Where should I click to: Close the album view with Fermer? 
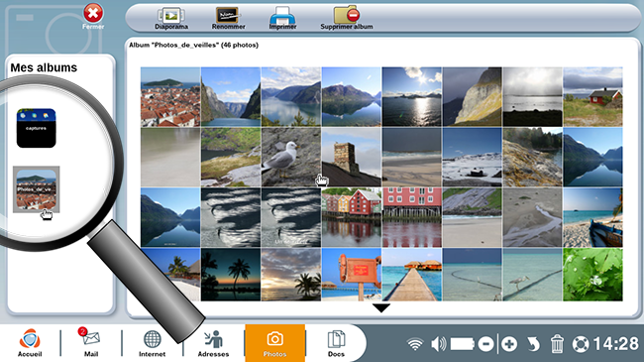click(x=93, y=17)
